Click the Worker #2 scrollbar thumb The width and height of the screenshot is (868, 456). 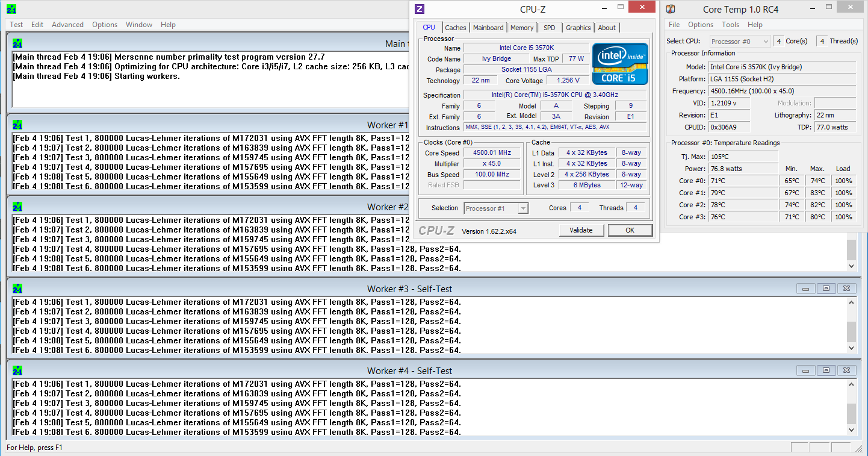[x=851, y=250]
